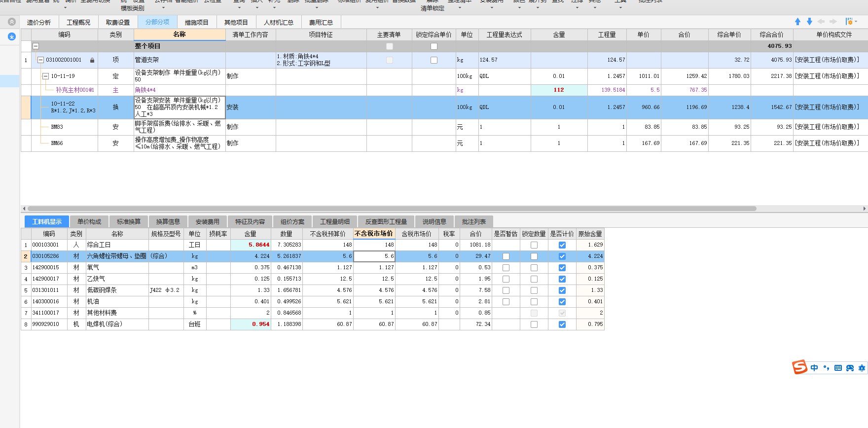Click the 含量 header in lower table

pos(251,234)
